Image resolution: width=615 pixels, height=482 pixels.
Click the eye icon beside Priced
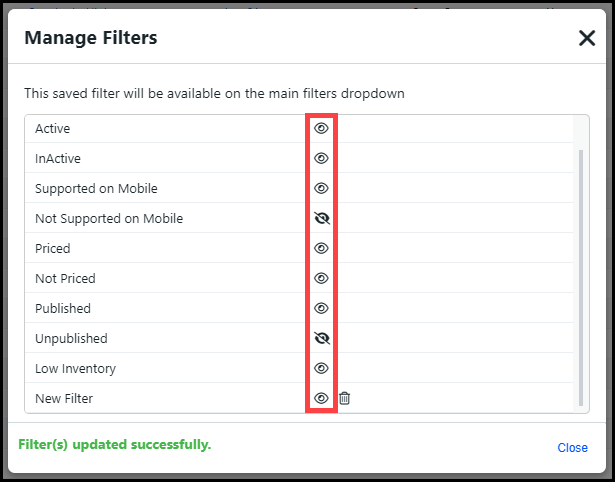tap(321, 248)
